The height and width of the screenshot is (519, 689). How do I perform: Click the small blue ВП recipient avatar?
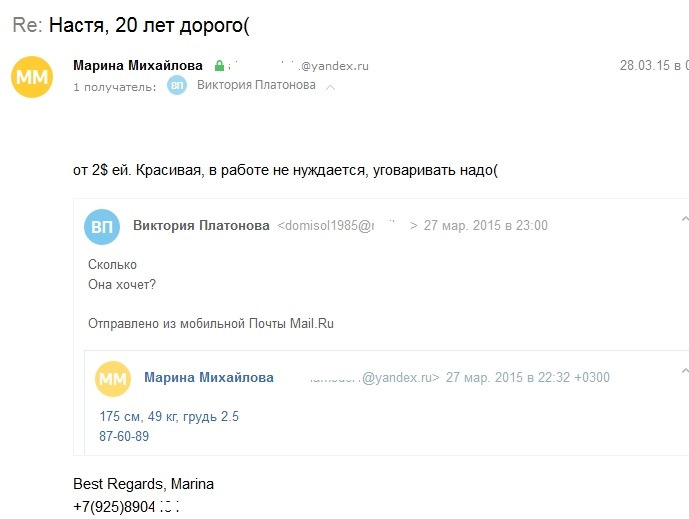click(177, 85)
